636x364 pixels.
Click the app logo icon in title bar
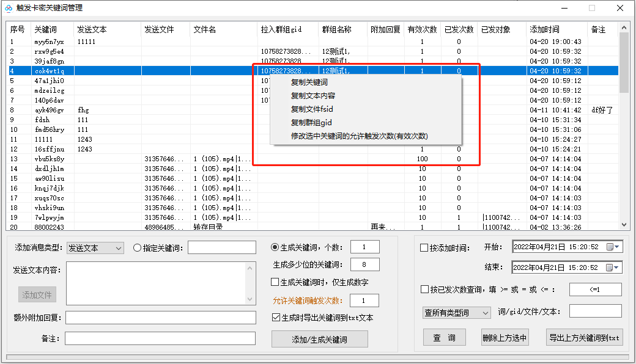point(9,8)
